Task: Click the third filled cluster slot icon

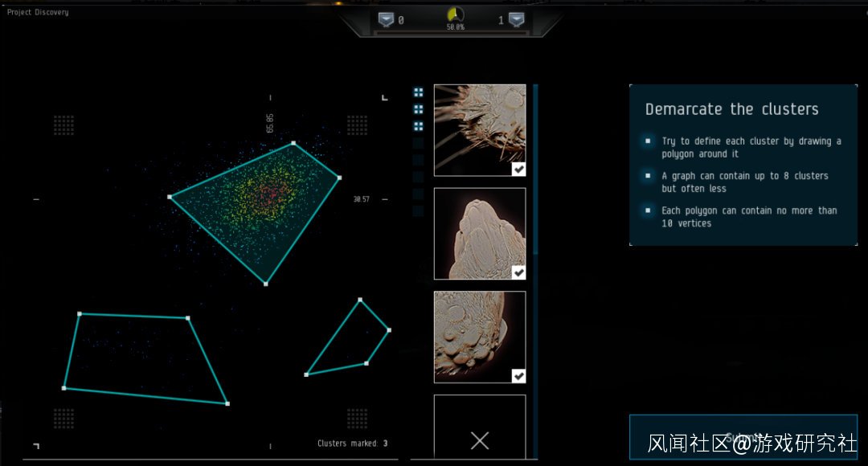Action: click(418, 126)
